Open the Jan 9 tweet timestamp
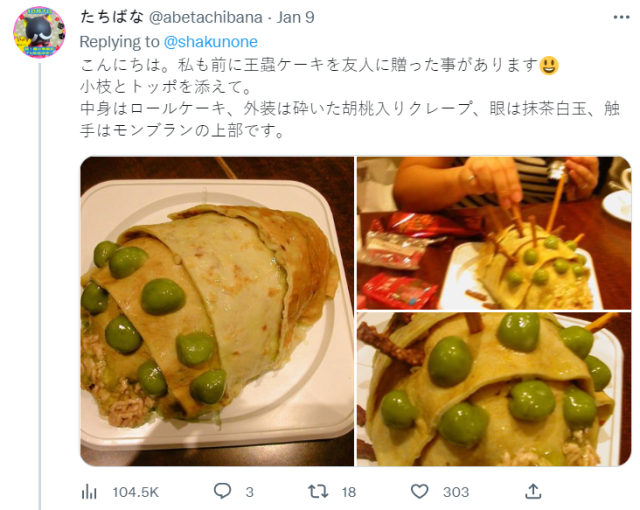640x510 pixels. pyautogui.click(x=296, y=18)
